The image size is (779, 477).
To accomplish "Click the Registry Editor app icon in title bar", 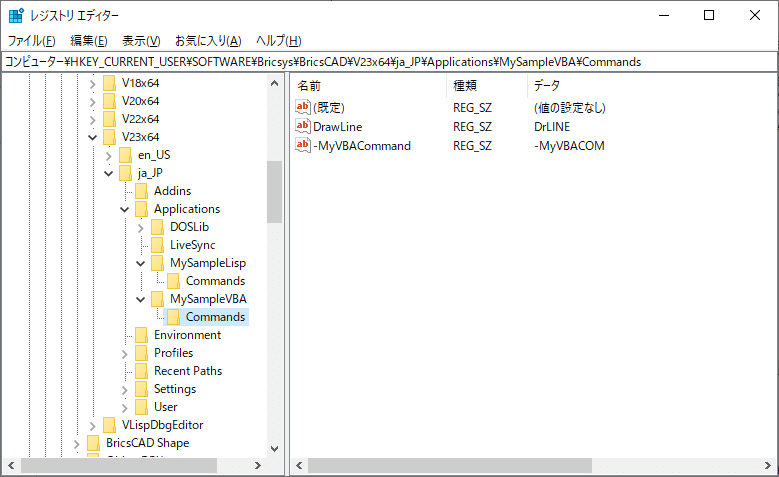I will [16, 15].
